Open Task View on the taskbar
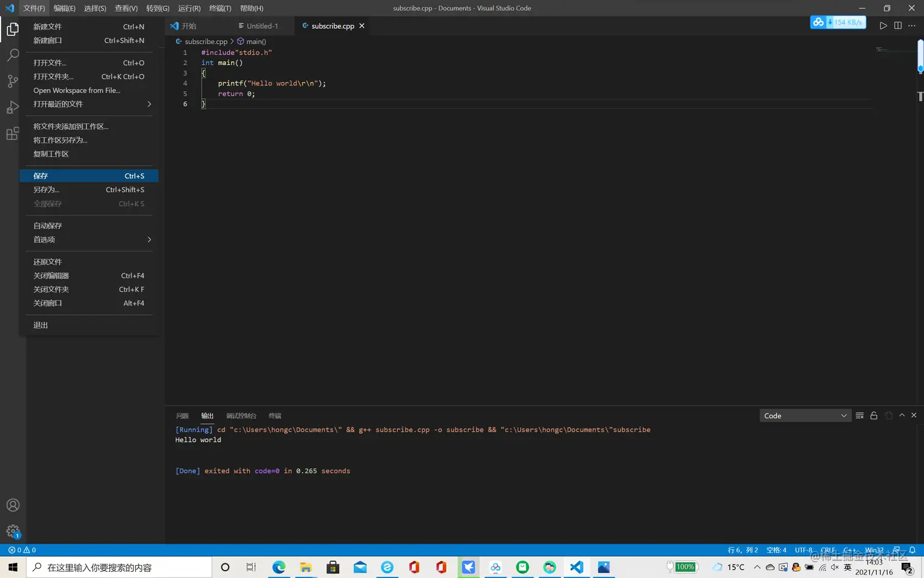 pyautogui.click(x=251, y=567)
